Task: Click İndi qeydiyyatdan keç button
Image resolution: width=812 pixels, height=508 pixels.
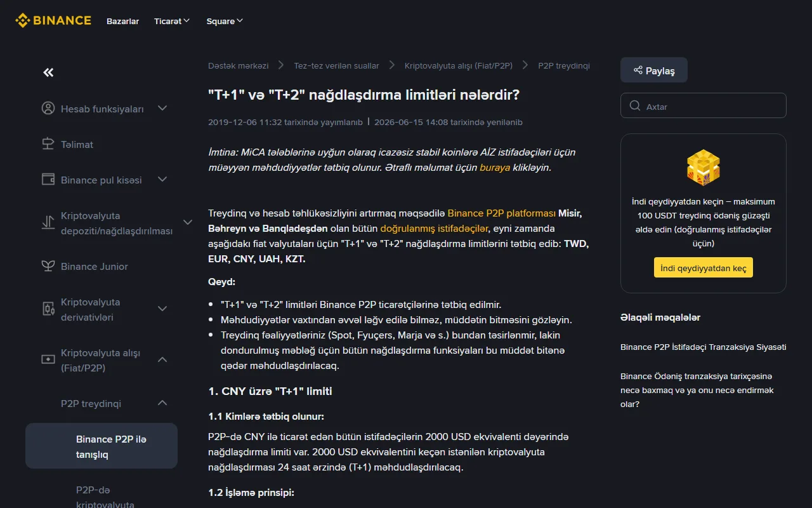Action: coord(704,267)
